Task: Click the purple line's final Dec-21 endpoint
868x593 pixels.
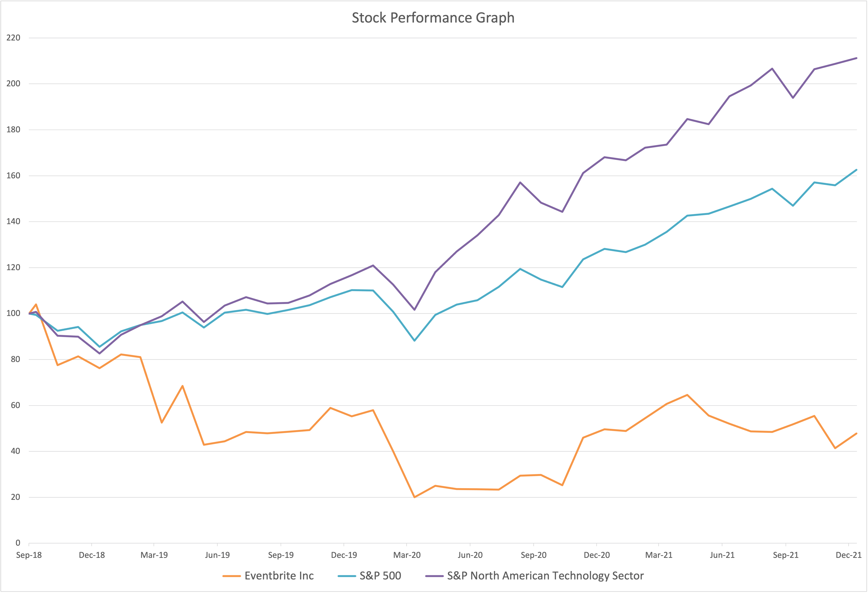Action: [x=856, y=58]
